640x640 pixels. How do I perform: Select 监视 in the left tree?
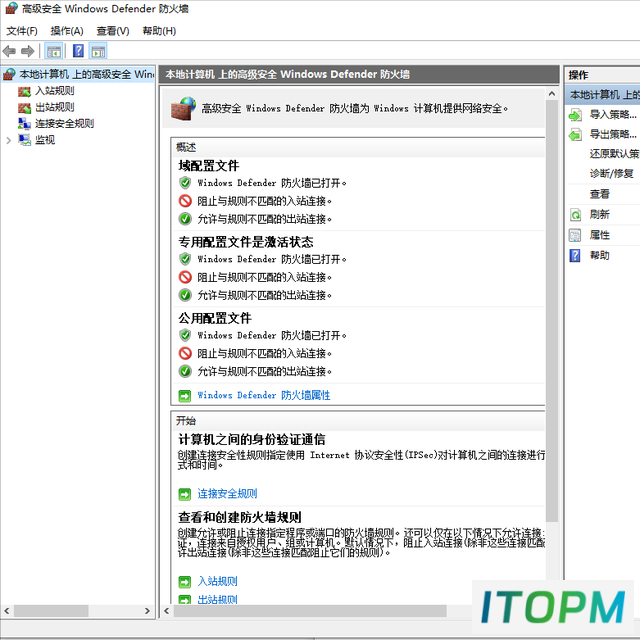45,140
